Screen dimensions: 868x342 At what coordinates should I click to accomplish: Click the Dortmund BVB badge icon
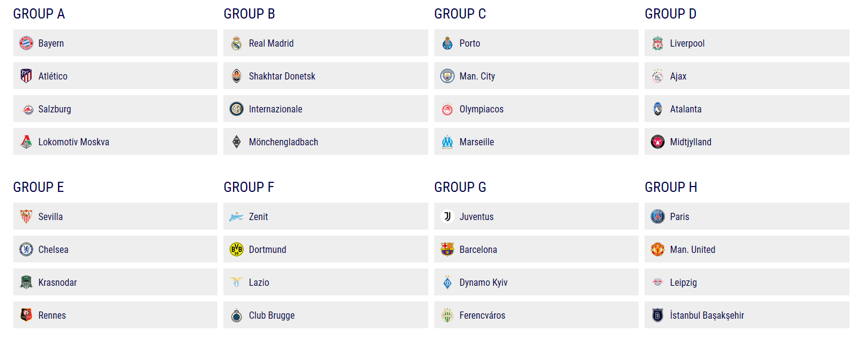[237, 249]
